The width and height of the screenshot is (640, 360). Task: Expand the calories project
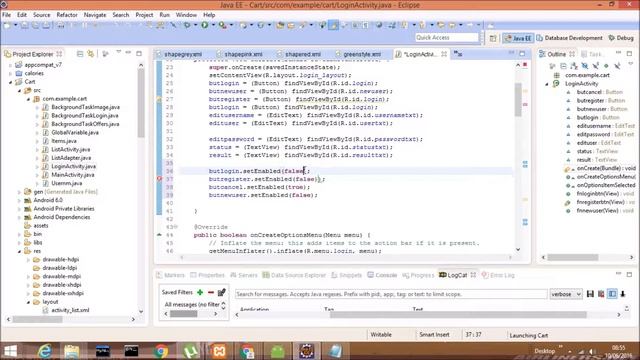pyautogui.click(x=11, y=73)
